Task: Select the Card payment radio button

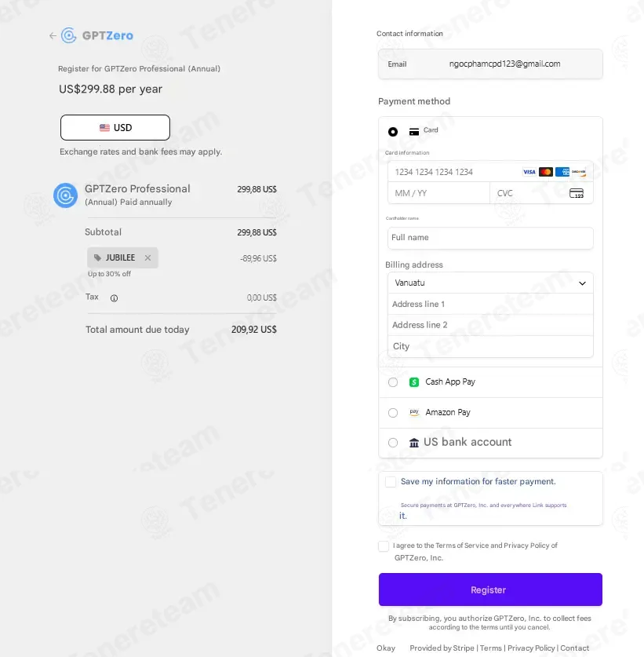Action: click(x=393, y=132)
